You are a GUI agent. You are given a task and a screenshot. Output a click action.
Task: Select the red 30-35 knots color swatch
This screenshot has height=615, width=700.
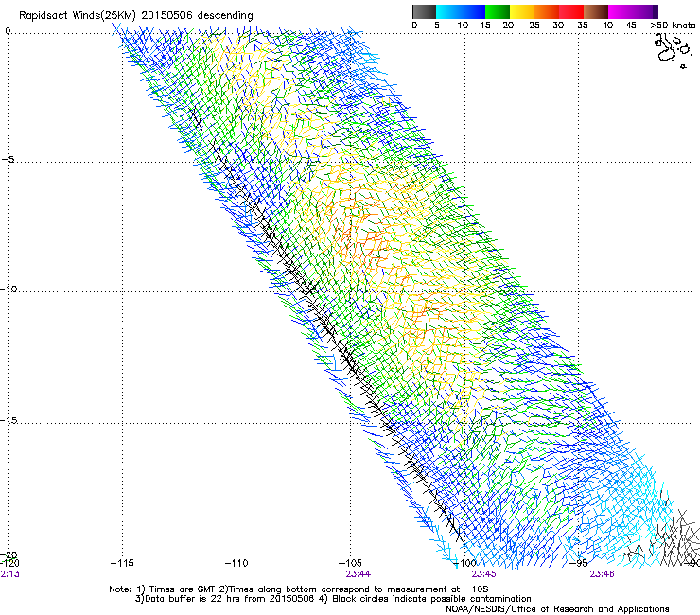click(571, 11)
